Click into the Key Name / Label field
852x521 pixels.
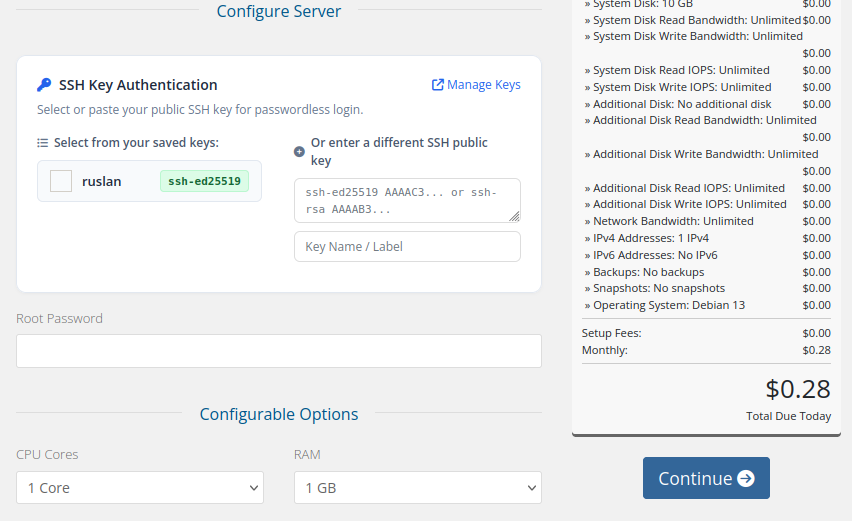(408, 247)
